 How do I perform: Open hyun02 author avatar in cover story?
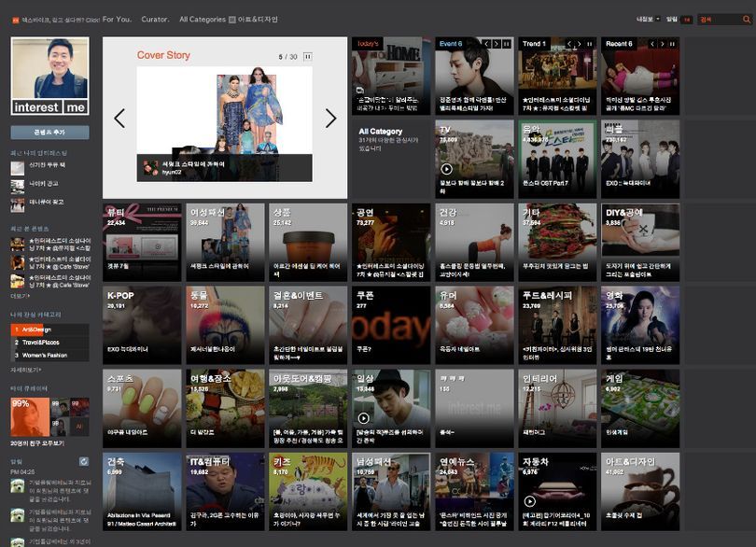click(151, 167)
